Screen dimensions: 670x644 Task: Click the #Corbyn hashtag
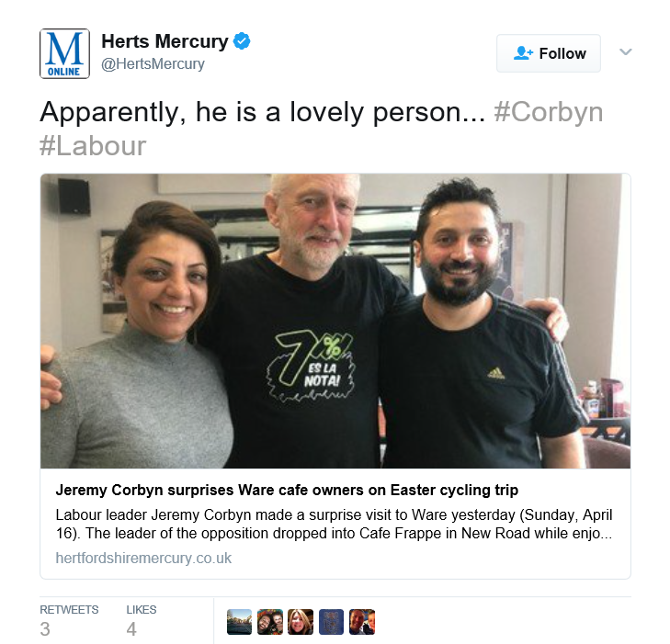point(549,113)
